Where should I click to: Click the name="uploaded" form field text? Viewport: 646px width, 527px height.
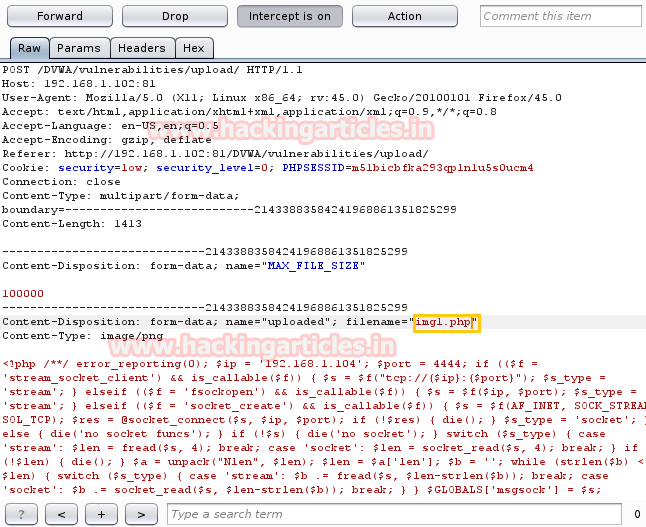click(277, 322)
